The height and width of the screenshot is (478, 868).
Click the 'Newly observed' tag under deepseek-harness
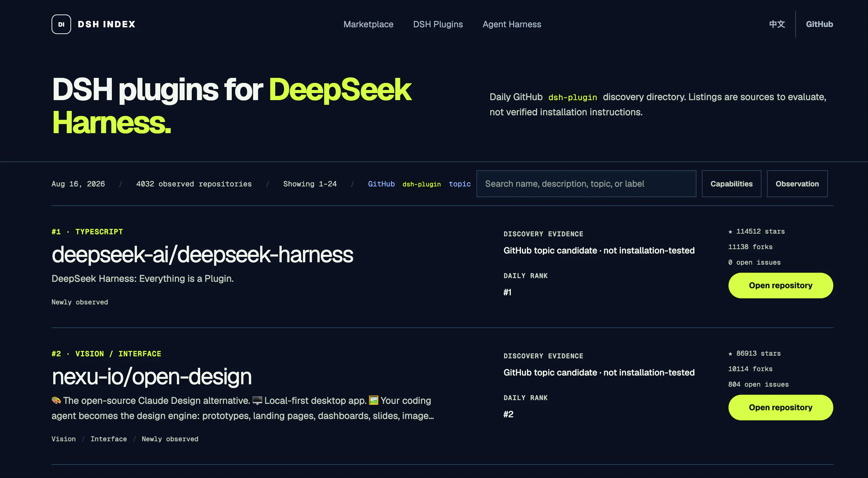pos(80,302)
